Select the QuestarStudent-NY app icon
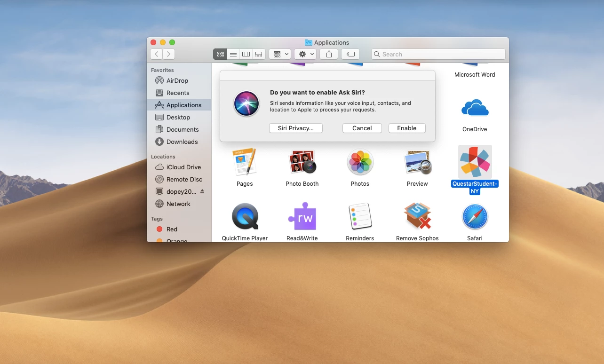 pos(475,162)
